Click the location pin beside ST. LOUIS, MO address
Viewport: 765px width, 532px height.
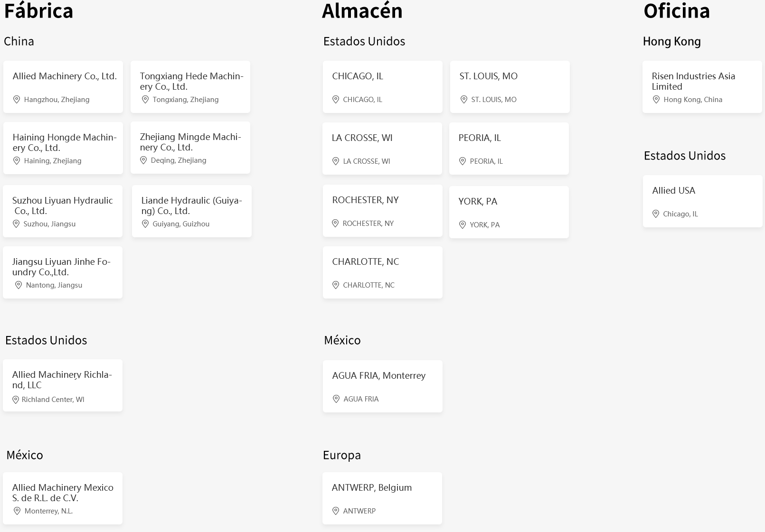[x=464, y=100]
